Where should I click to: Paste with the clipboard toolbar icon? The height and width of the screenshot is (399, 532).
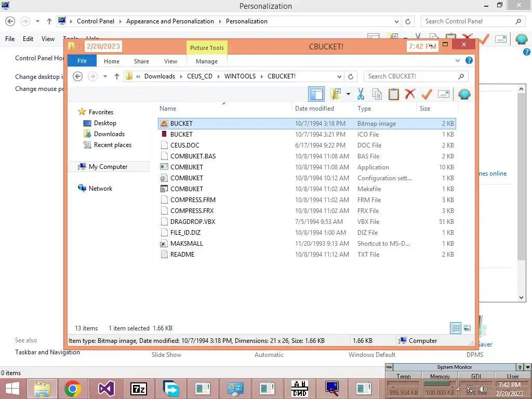[394, 94]
